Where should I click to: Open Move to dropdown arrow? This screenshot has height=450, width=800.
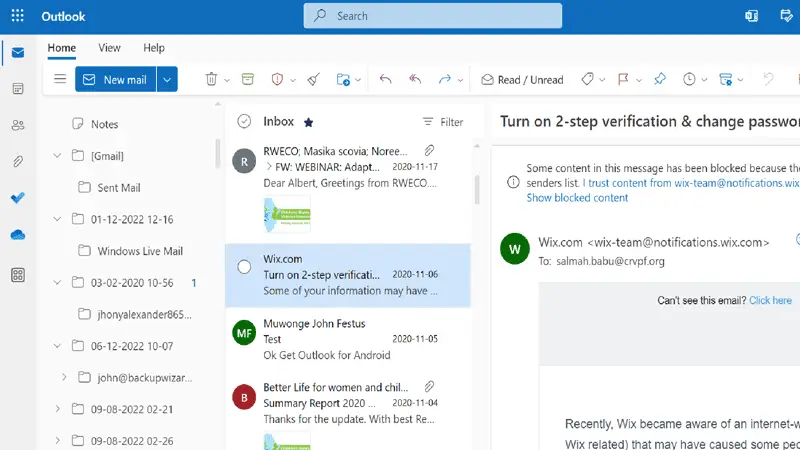coord(358,80)
